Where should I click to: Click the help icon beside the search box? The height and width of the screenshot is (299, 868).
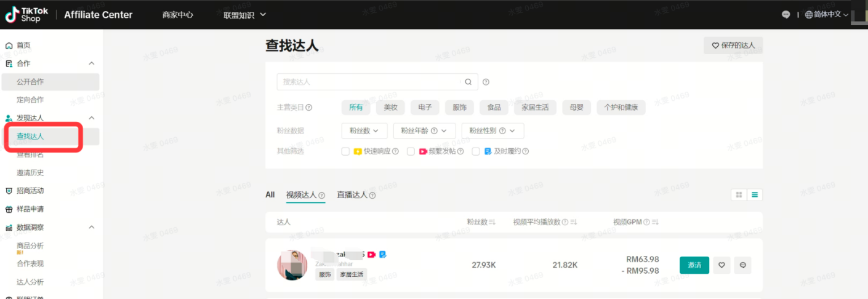(486, 82)
